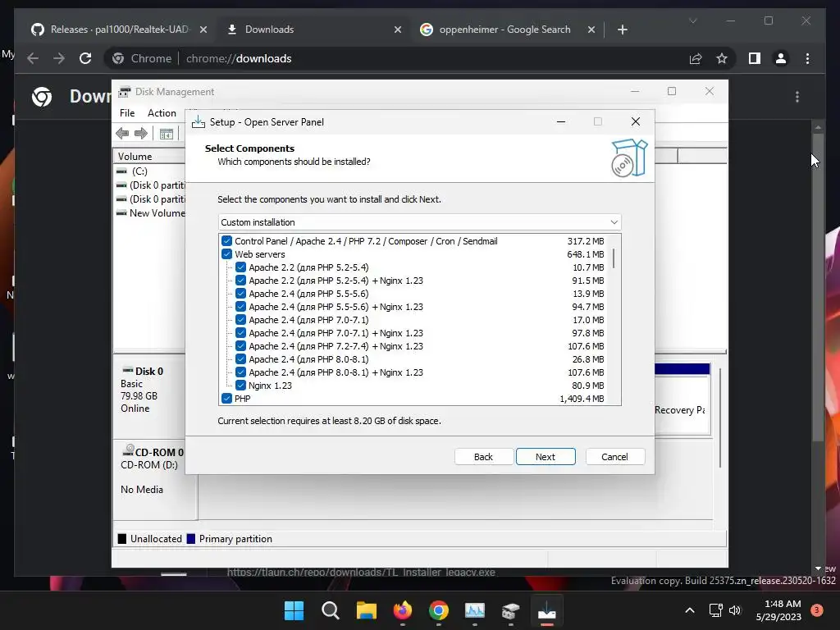The image size is (840, 630).
Task: Click the Back button in Setup
Action: [483, 457]
